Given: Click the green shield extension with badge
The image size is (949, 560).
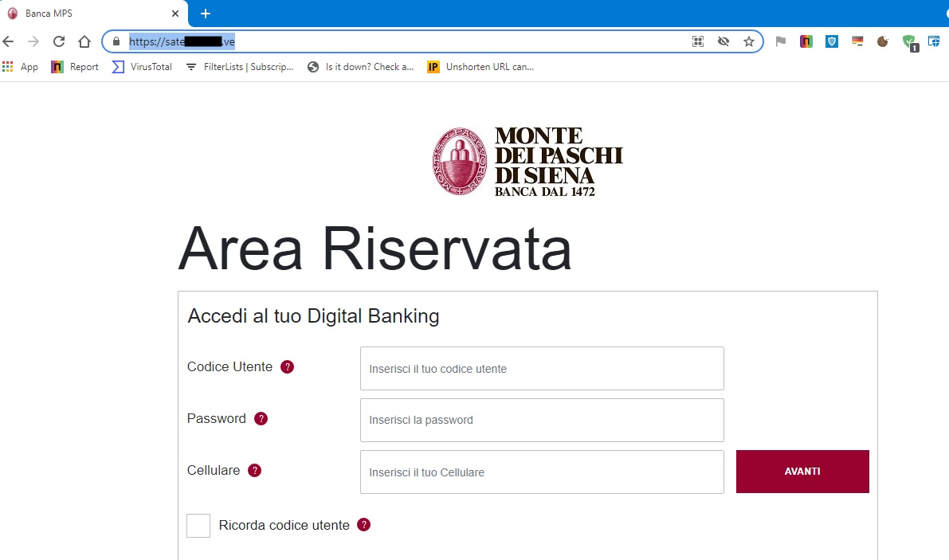Looking at the screenshot, I should (x=910, y=42).
